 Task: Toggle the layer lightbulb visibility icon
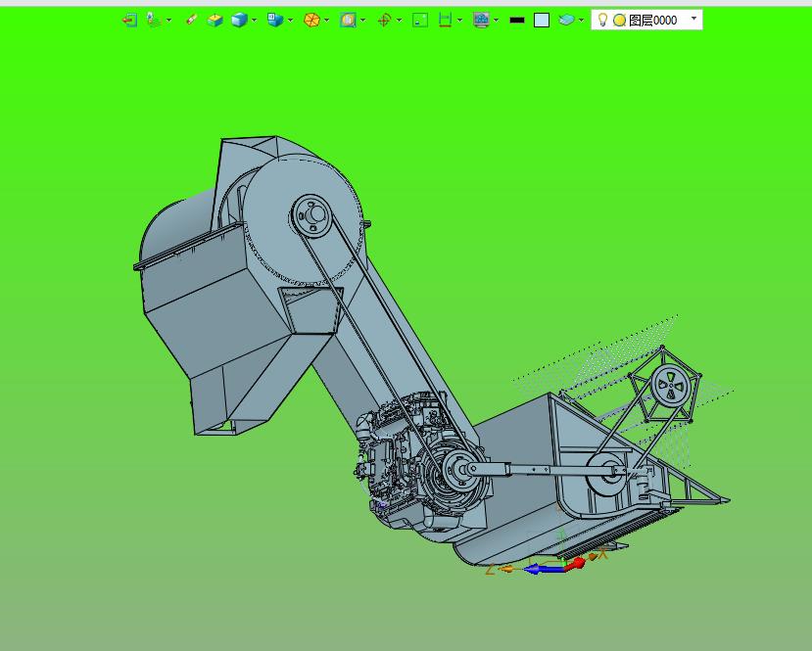pos(602,21)
